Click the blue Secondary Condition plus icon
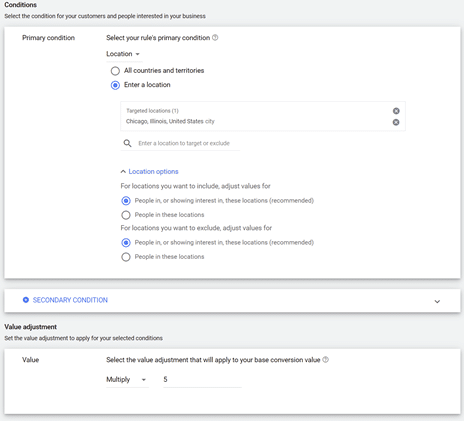Viewport: 464px width, 421px height. coord(26,300)
